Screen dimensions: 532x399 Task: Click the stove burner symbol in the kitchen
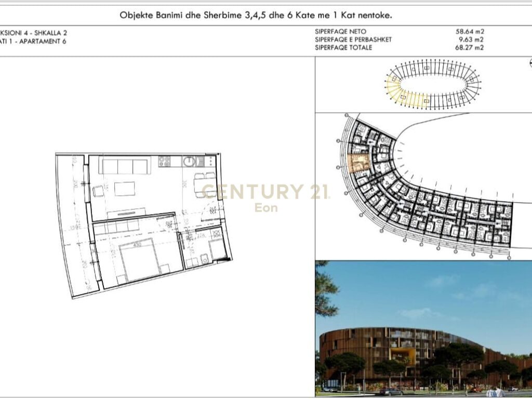pyautogui.click(x=164, y=161)
